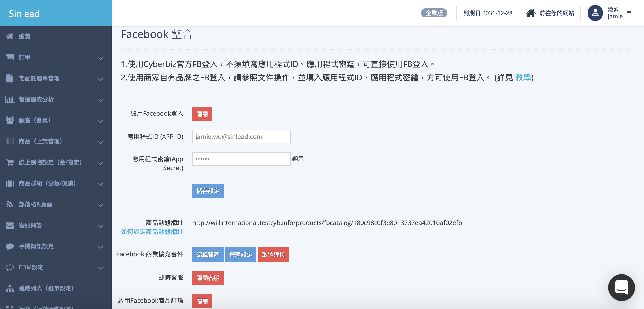Screen dimensions: 644x309
Task: Click the product feed URL text
Action: pyautogui.click(x=327, y=223)
